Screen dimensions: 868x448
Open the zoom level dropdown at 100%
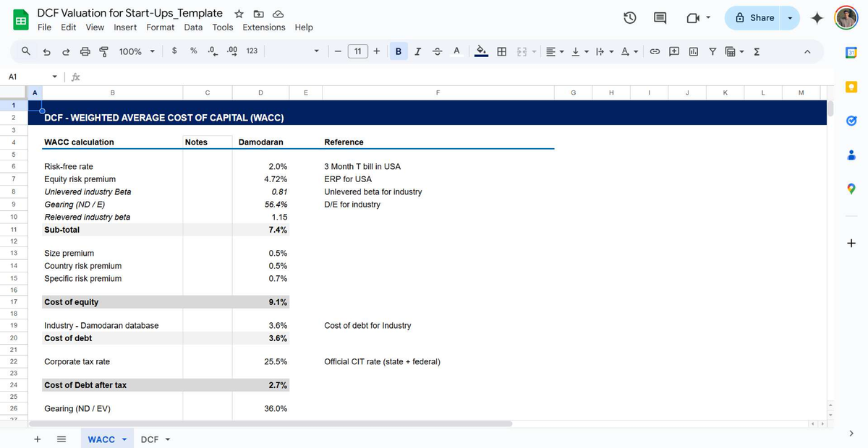[137, 51]
